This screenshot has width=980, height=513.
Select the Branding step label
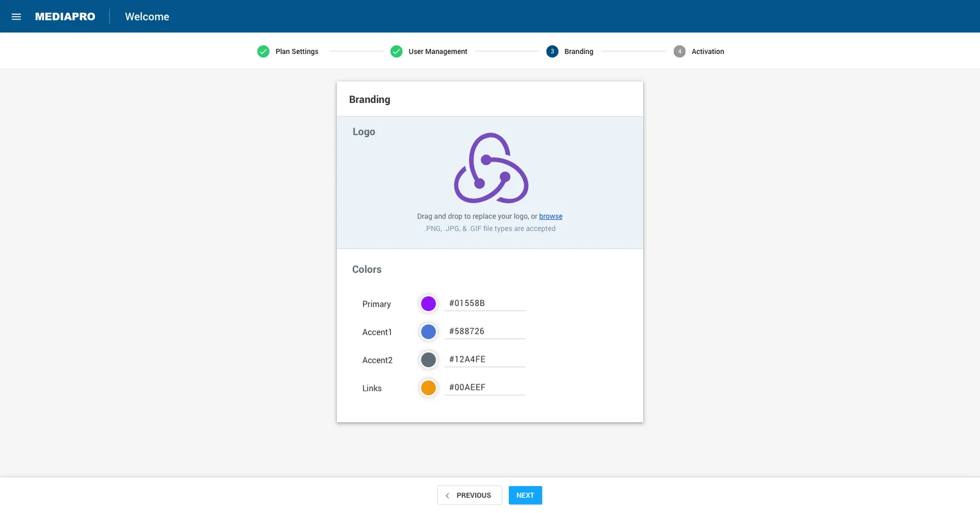[579, 51]
